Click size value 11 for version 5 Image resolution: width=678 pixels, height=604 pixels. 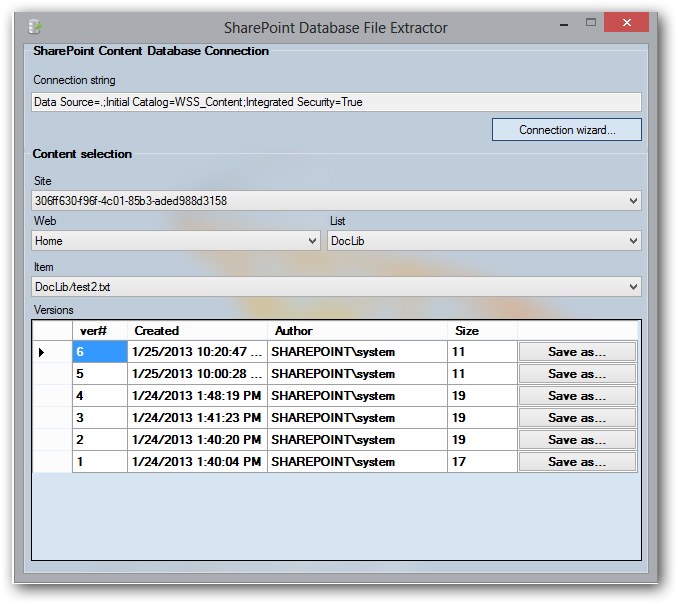click(x=483, y=374)
